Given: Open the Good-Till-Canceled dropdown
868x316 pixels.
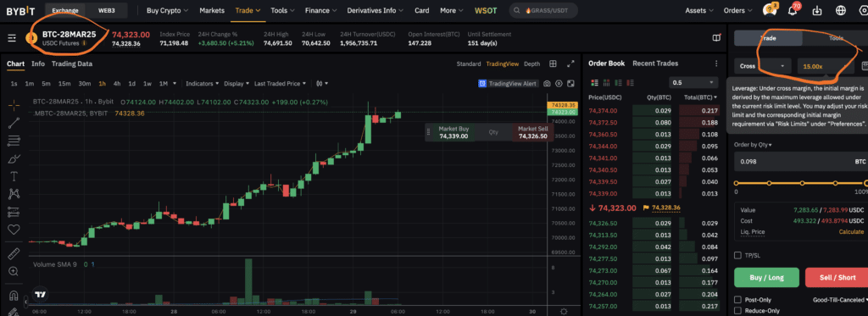Looking at the screenshot, I should 840,299.
